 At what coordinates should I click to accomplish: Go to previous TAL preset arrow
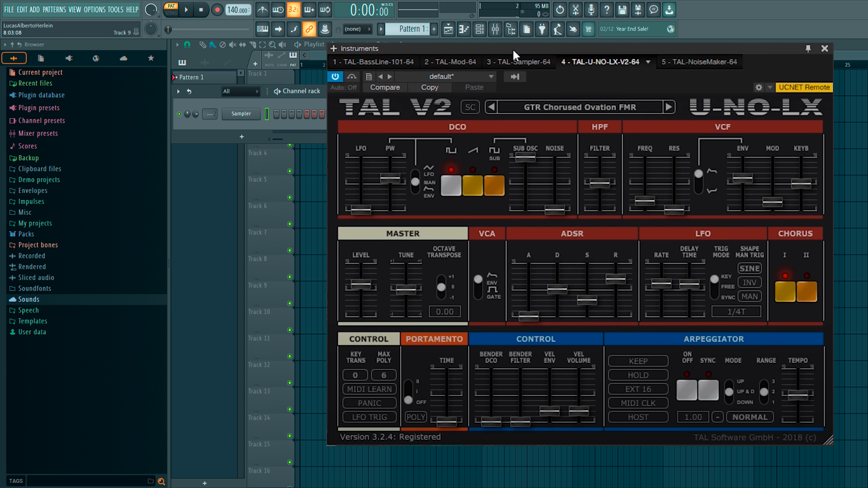(491, 107)
